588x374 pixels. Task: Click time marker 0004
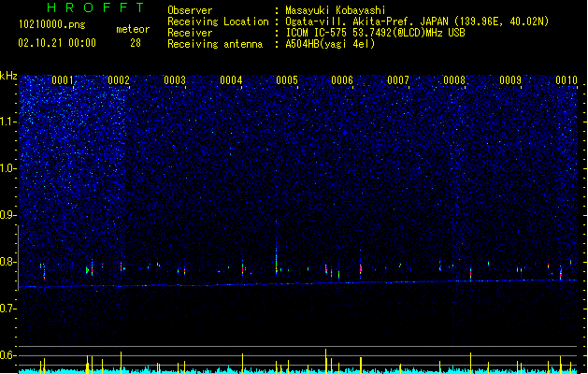coord(231,80)
